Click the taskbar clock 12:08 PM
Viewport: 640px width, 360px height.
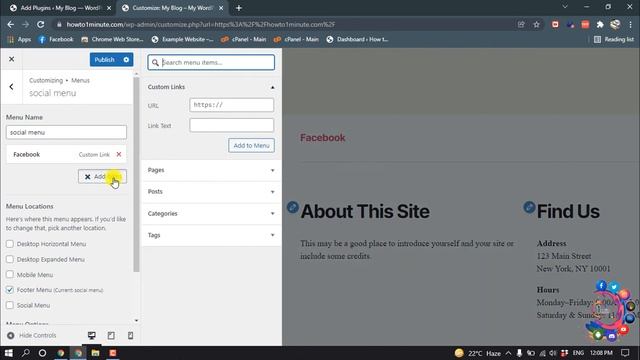[x=601, y=353]
